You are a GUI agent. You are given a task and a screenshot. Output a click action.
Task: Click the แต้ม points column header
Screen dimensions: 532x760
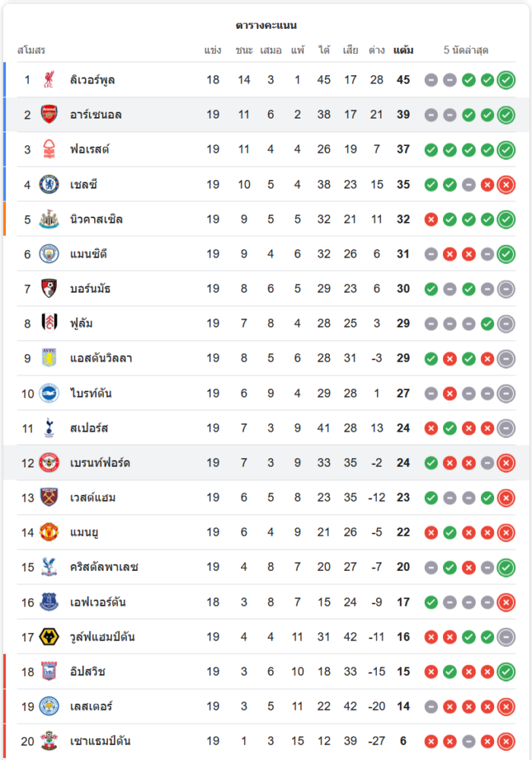pos(403,50)
